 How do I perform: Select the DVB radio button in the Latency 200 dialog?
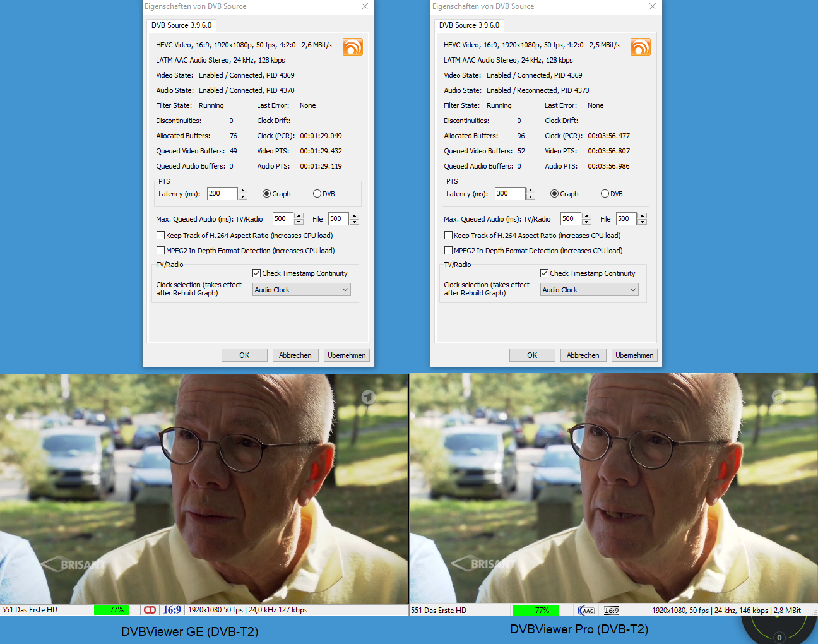(317, 194)
